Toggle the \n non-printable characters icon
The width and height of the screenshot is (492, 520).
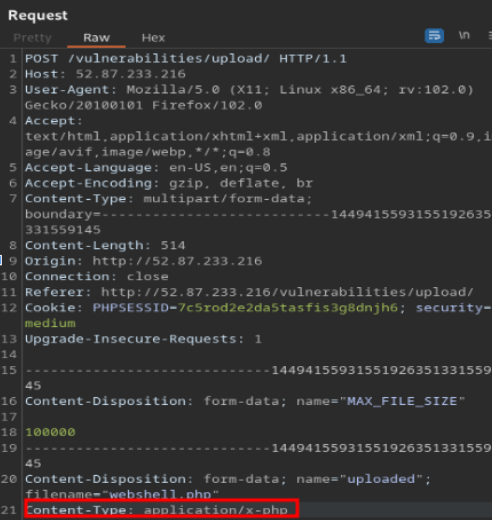click(x=464, y=35)
